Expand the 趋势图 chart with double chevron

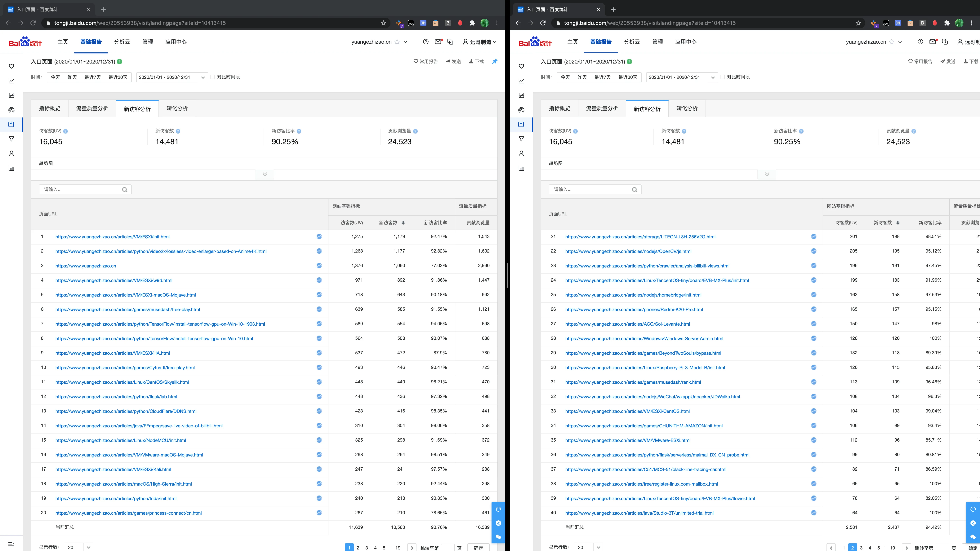(265, 174)
